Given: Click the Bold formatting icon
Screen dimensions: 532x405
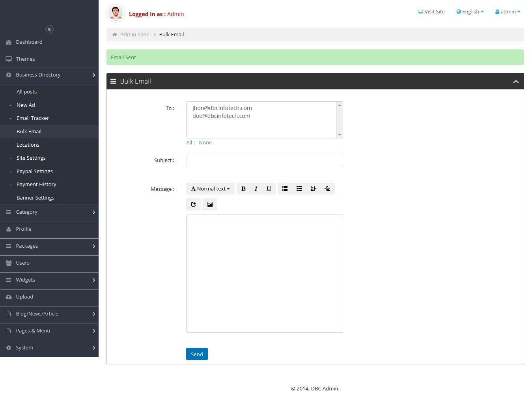Looking at the screenshot, I should 243,189.
